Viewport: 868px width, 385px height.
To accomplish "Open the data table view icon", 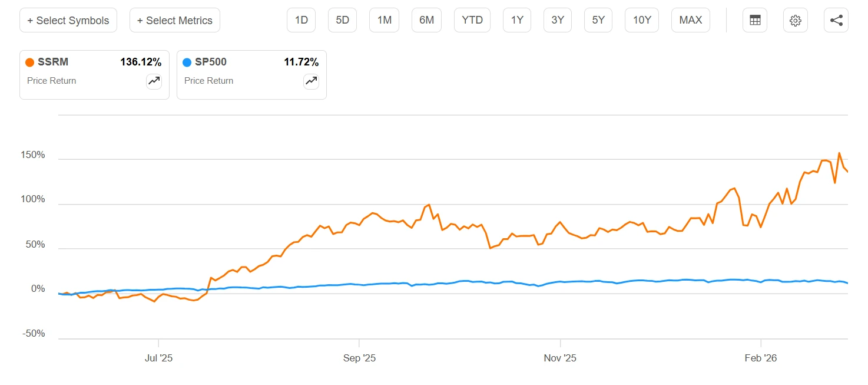I will pos(755,20).
